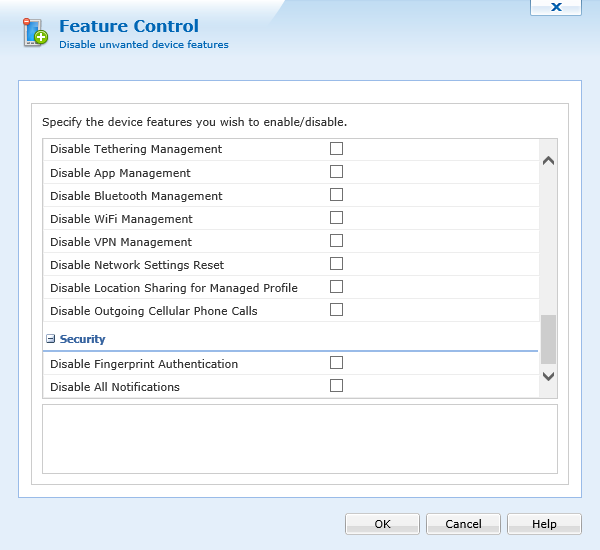Check Disable Fingerprint Authentication
Screen dimensions: 600x550
(x=336, y=362)
